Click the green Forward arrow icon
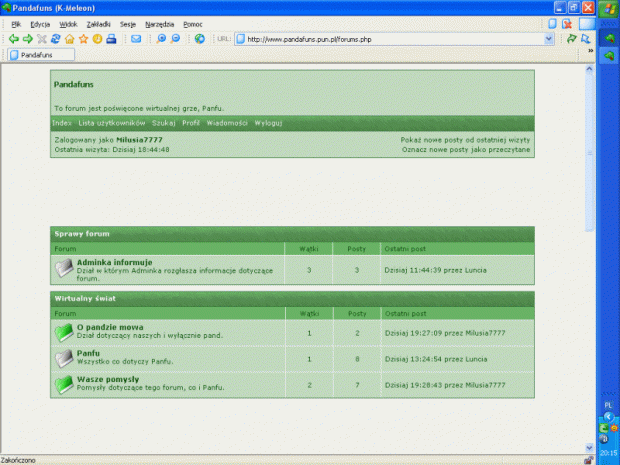Screen dimensions: 620x465 tap(27, 39)
